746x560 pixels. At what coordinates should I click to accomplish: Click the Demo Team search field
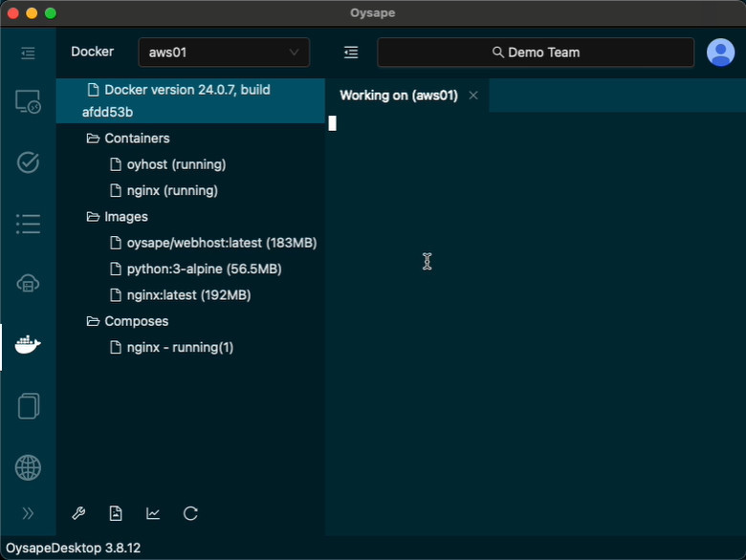[536, 53]
